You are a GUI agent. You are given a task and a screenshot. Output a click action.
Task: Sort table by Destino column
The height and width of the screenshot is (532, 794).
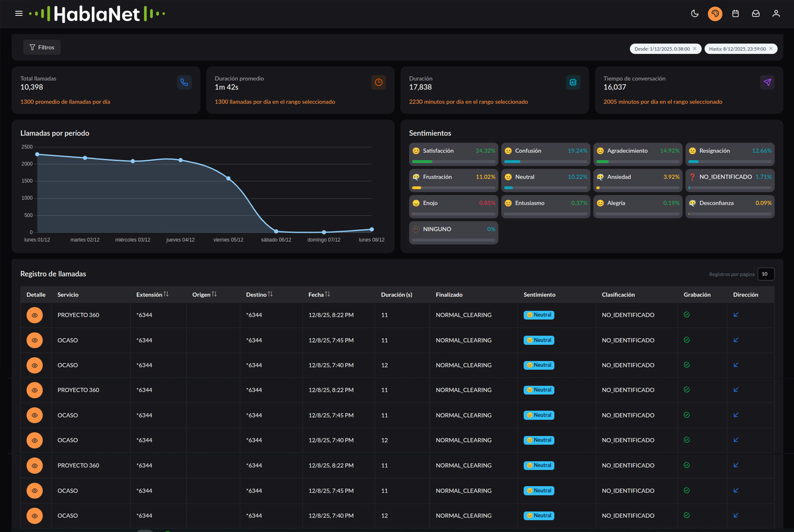[x=270, y=294]
